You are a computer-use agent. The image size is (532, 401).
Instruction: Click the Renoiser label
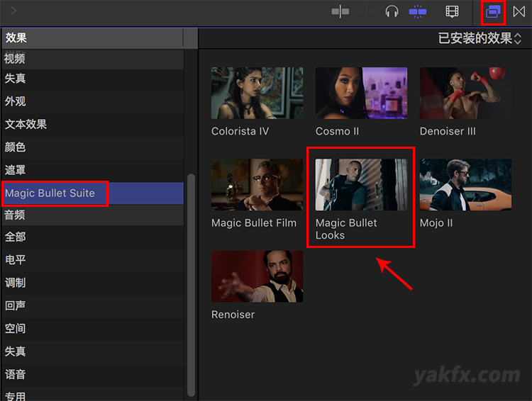[x=233, y=315]
